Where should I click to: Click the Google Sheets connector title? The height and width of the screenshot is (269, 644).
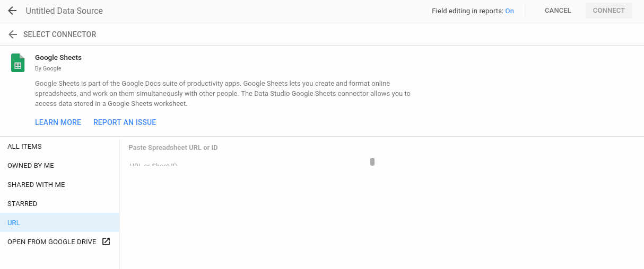pos(58,57)
